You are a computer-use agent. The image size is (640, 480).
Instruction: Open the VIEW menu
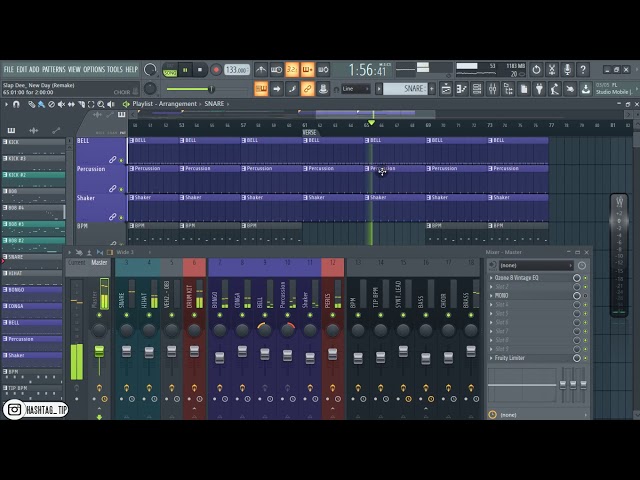[74, 69]
